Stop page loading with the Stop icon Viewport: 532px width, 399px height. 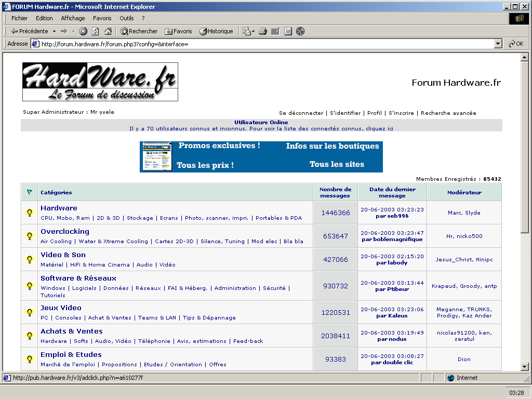(83, 31)
